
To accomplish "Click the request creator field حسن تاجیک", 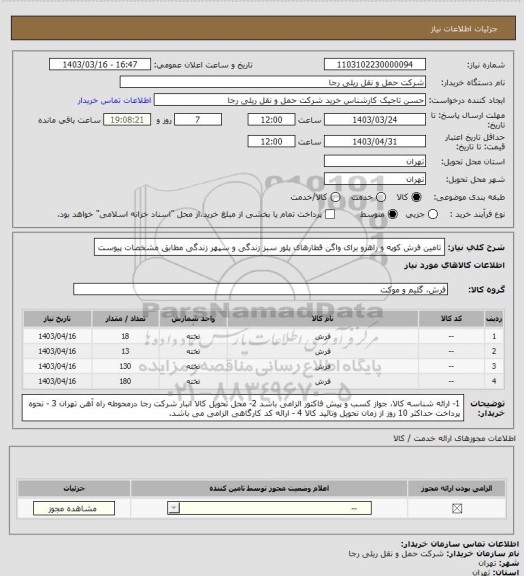I will coord(290,100).
